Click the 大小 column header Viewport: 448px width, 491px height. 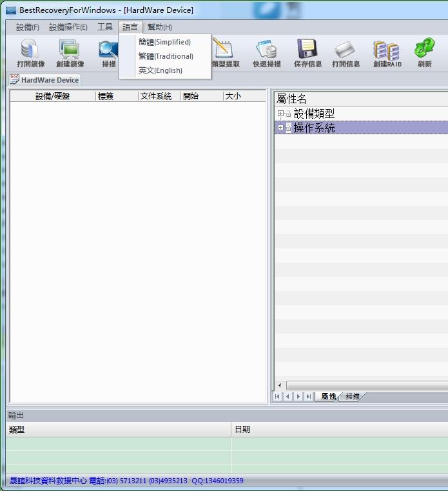pyautogui.click(x=244, y=96)
